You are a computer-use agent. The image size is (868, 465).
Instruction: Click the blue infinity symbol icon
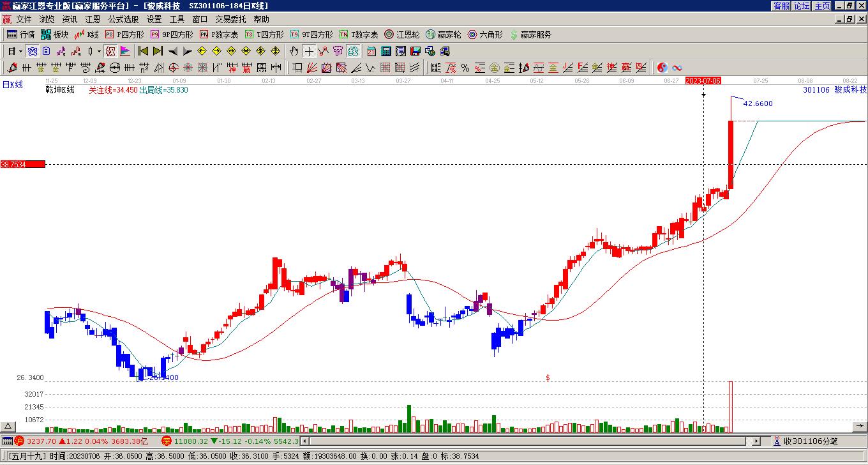point(677,68)
